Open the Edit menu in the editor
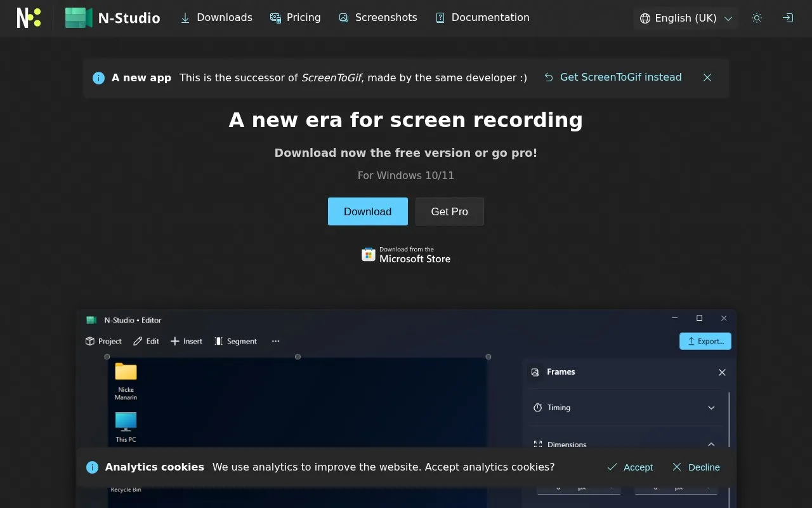 click(147, 341)
